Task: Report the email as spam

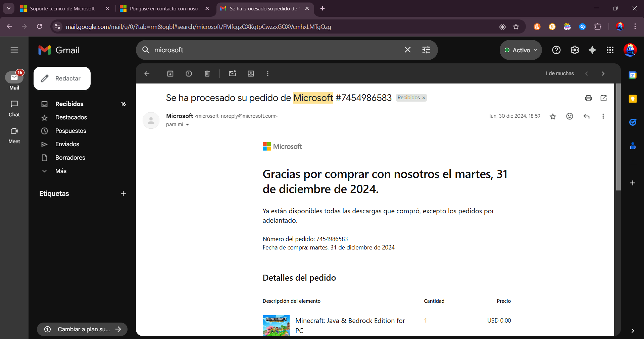Action: [x=189, y=73]
